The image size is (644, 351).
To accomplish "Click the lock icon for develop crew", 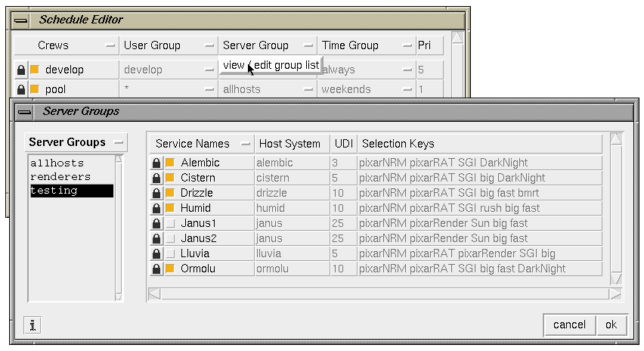I will tap(21, 70).
